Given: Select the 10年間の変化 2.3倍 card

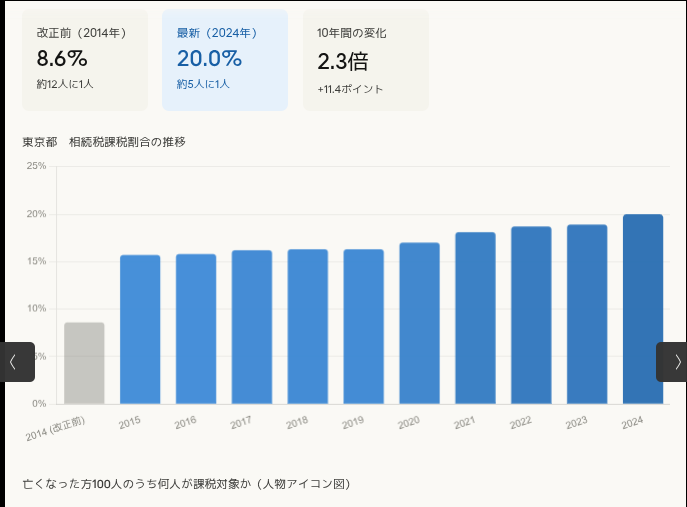Looking at the screenshot, I should [x=366, y=60].
